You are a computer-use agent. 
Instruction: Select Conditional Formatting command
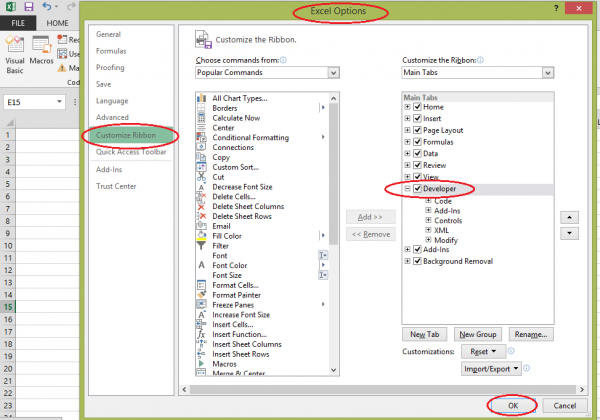251,138
